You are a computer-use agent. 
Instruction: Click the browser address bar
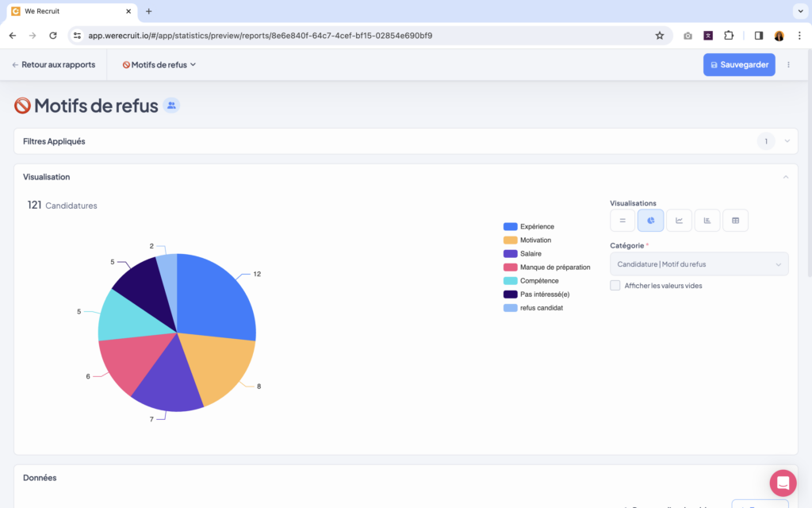(x=357, y=36)
